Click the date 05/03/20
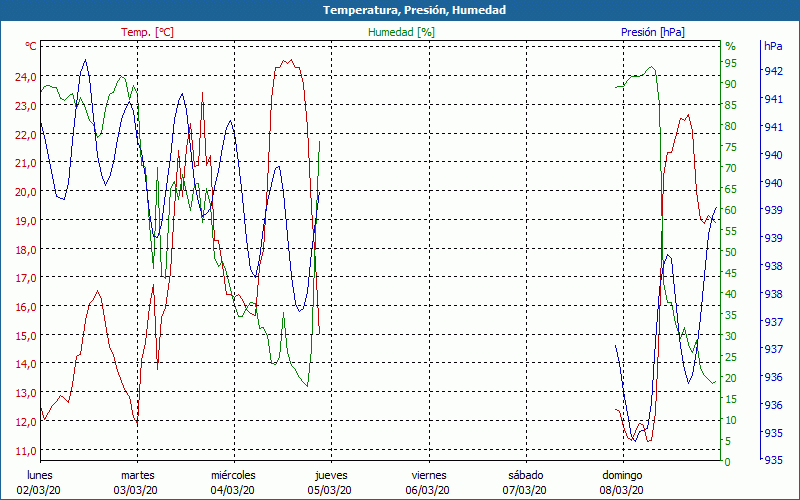Viewport: 800px width, 500px height. [330, 491]
